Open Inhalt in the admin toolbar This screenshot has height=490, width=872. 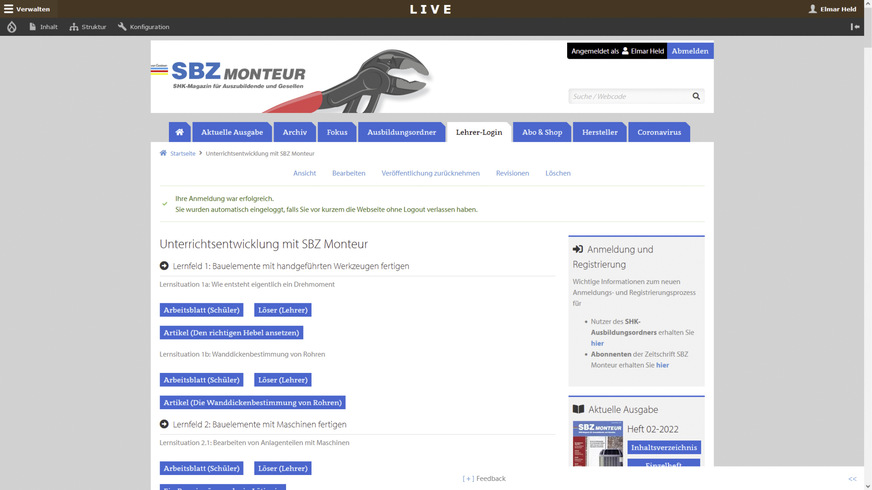(43, 27)
